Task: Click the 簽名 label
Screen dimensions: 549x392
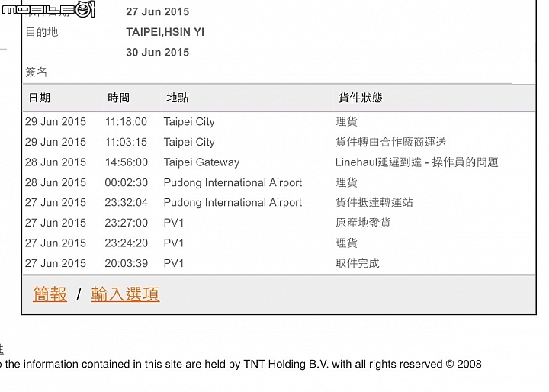Action: [36, 72]
